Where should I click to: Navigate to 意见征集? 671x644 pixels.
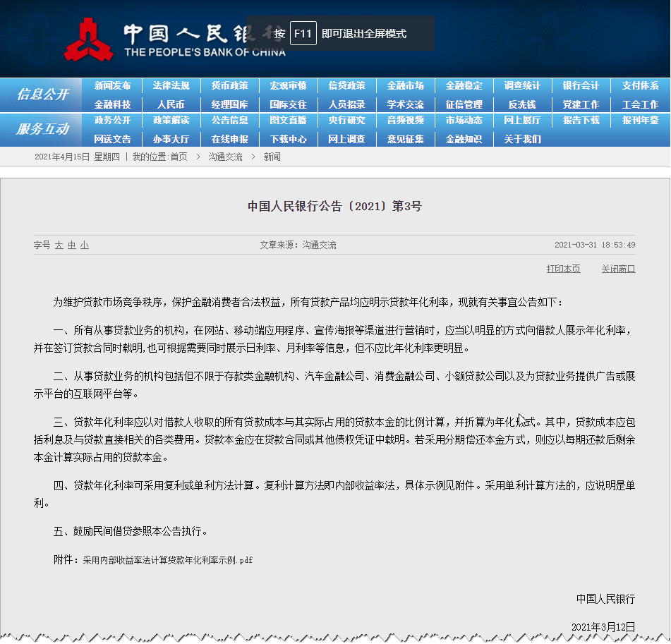[406, 139]
